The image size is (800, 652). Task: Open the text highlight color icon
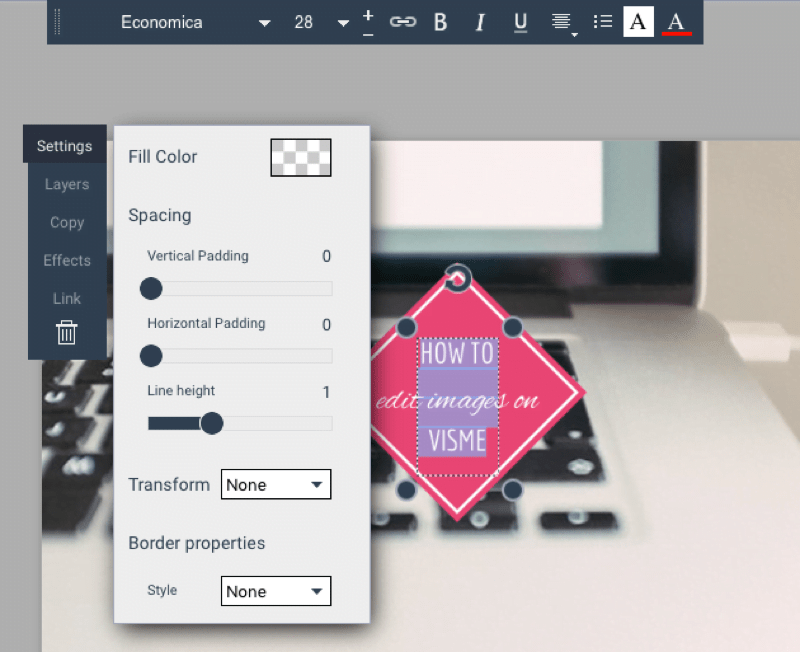638,21
